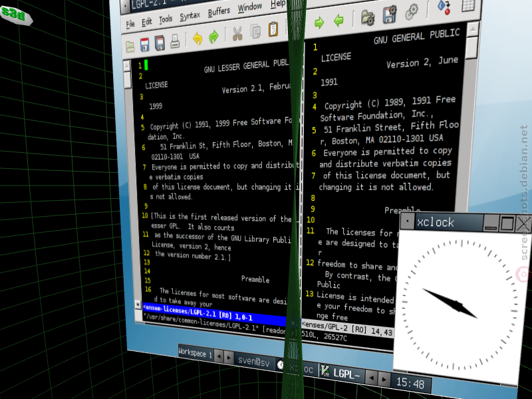Switch to next workspace with right arrow
The height and width of the screenshot is (399, 532).
point(229,358)
